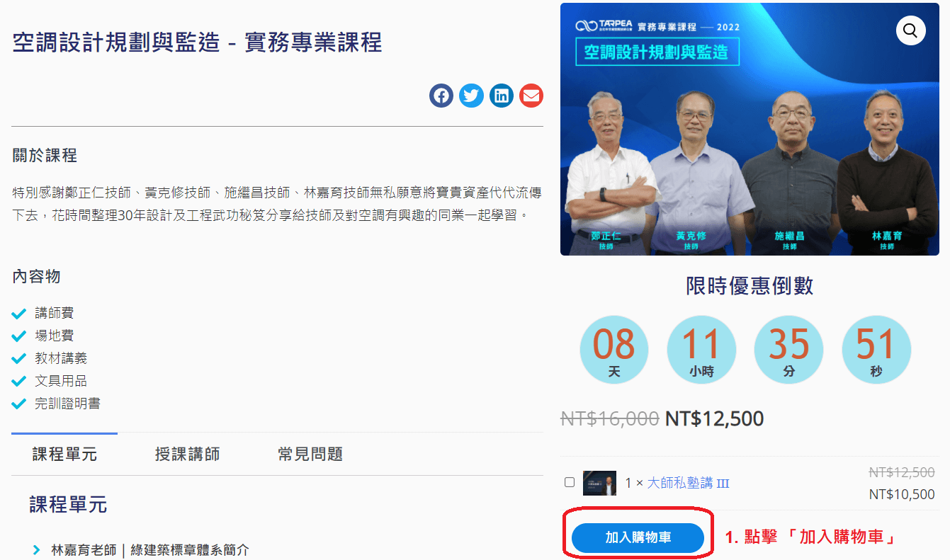Click the hours countdown circle showing 11
950x560 pixels.
701,350
